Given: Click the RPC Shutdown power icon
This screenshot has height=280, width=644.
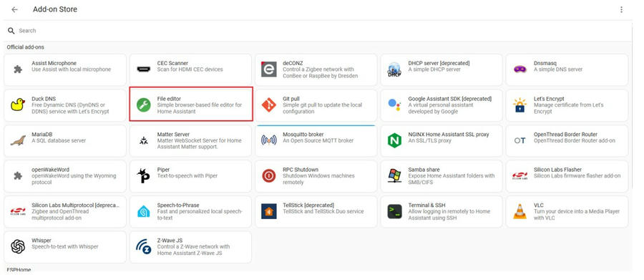Looking at the screenshot, I should pyautogui.click(x=268, y=176).
